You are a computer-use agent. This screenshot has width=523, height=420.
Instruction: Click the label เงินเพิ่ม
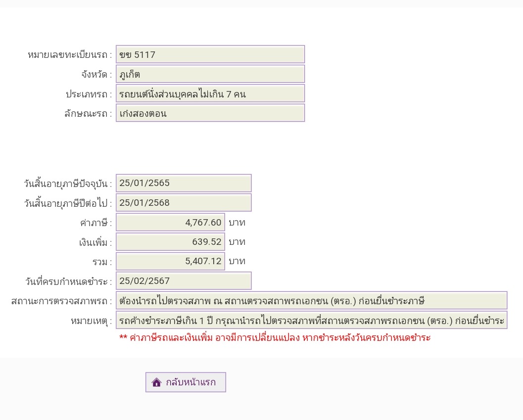pyautogui.click(x=95, y=242)
